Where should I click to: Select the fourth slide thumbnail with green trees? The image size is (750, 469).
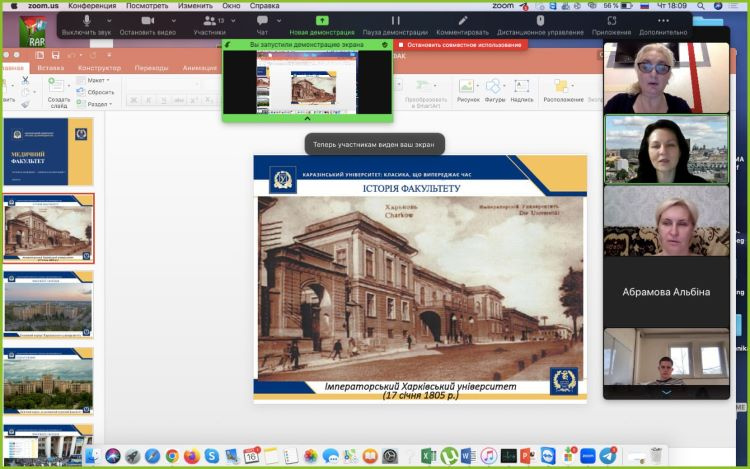click(x=48, y=381)
